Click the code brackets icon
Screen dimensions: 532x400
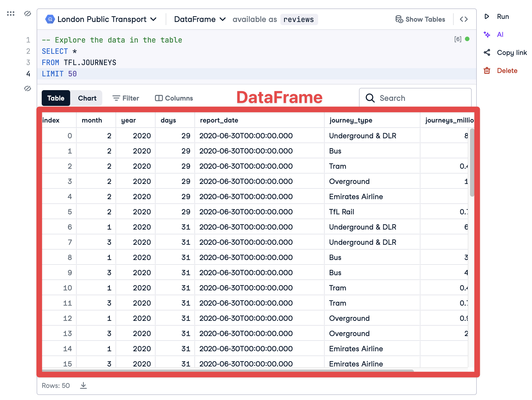click(464, 19)
